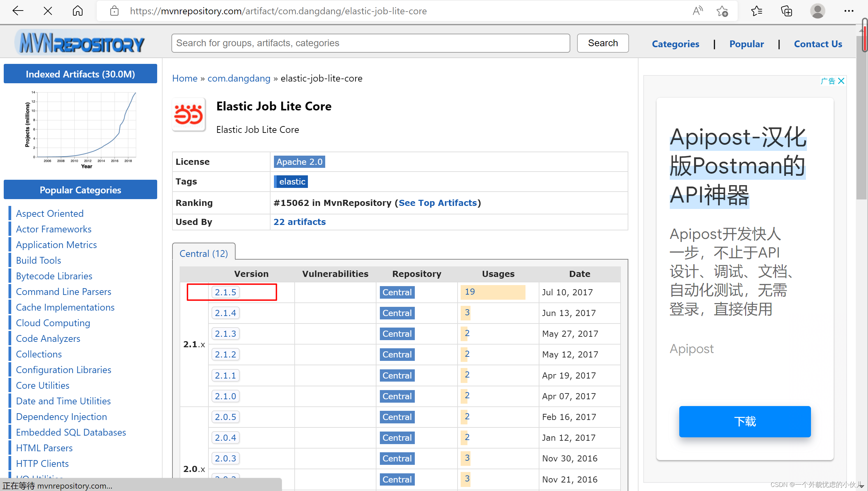Open Categories in top navigation
The image size is (868, 491).
pos(676,44)
